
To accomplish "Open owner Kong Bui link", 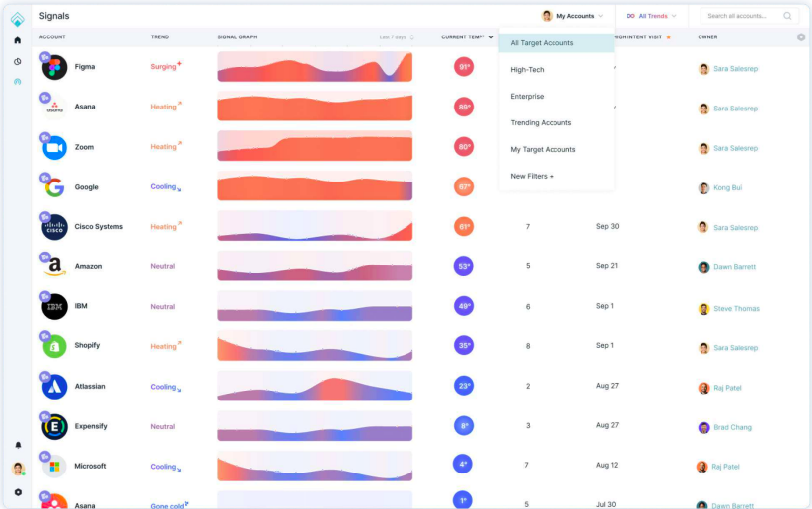I will [x=727, y=188].
